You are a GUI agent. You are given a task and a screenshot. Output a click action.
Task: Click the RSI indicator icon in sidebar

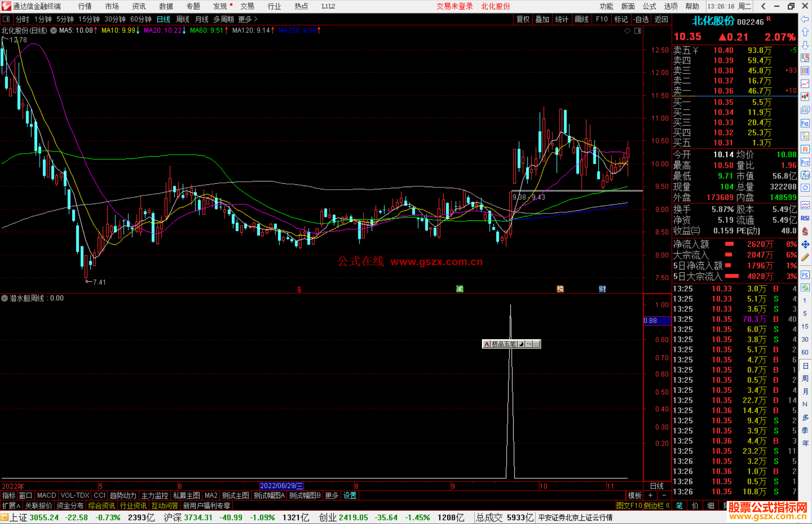pyautogui.click(x=805, y=218)
